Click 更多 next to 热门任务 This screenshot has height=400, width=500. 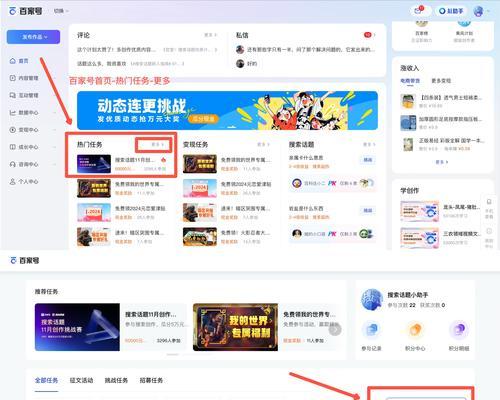[x=157, y=145]
